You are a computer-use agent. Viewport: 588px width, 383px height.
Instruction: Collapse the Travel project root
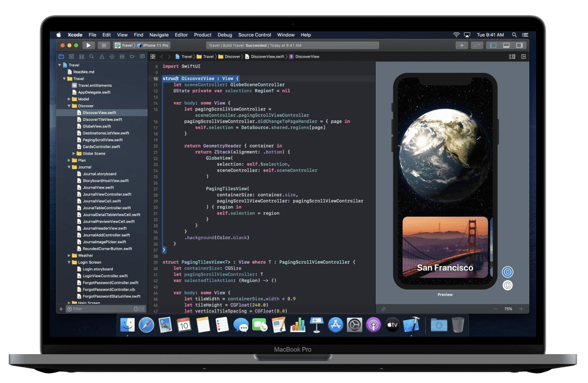click(x=59, y=65)
